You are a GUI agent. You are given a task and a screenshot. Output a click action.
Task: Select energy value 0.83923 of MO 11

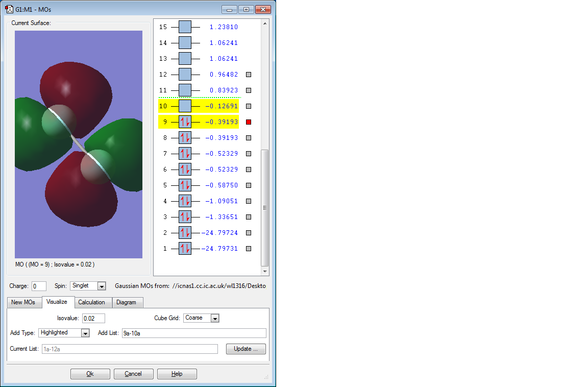[224, 90]
